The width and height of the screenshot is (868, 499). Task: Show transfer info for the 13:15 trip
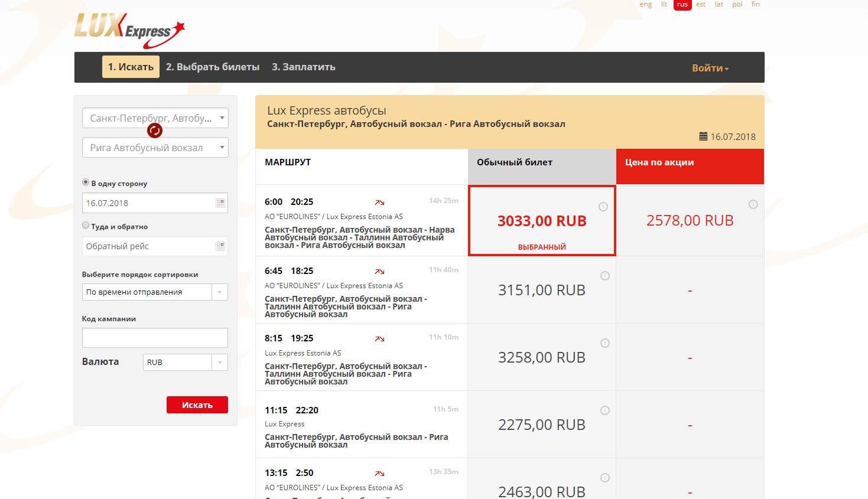(379, 474)
